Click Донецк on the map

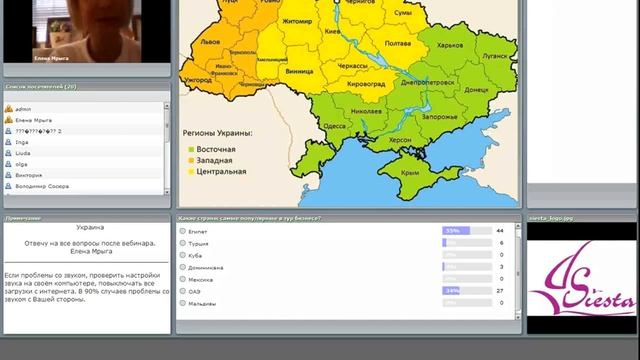click(x=476, y=90)
